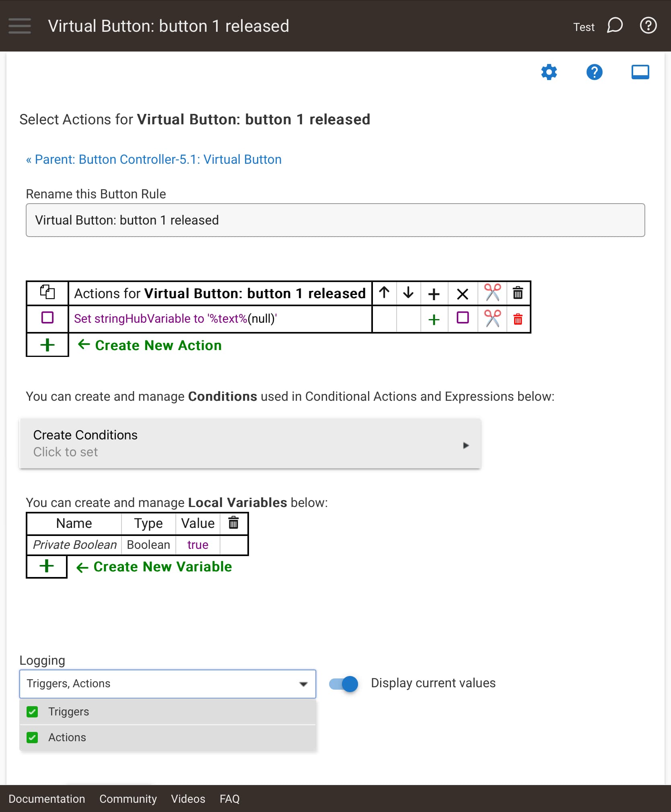Image resolution: width=671 pixels, height=812 pixels.
Task: Uncheck Triggers in the logging list
Action: (32, 711)
